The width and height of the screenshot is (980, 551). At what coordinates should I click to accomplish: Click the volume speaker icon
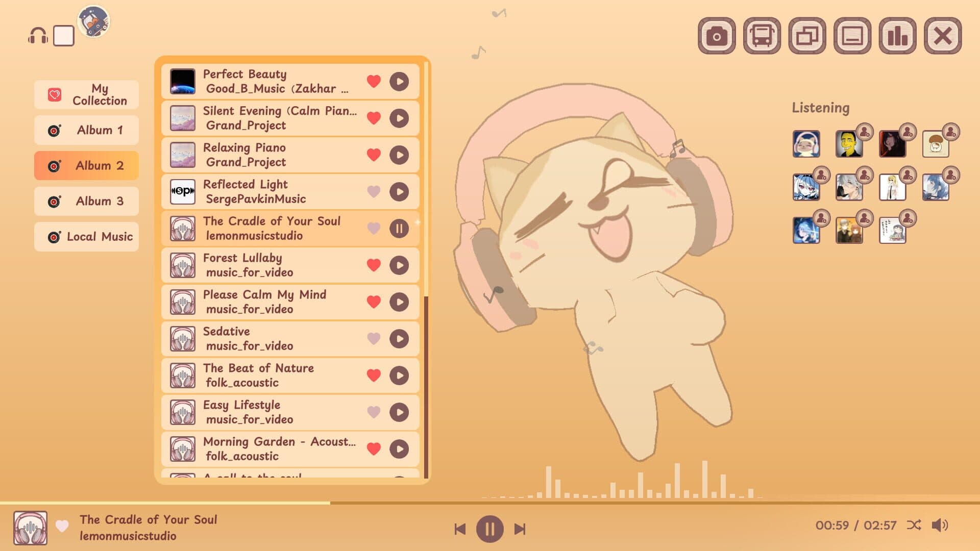coord(940,525)
